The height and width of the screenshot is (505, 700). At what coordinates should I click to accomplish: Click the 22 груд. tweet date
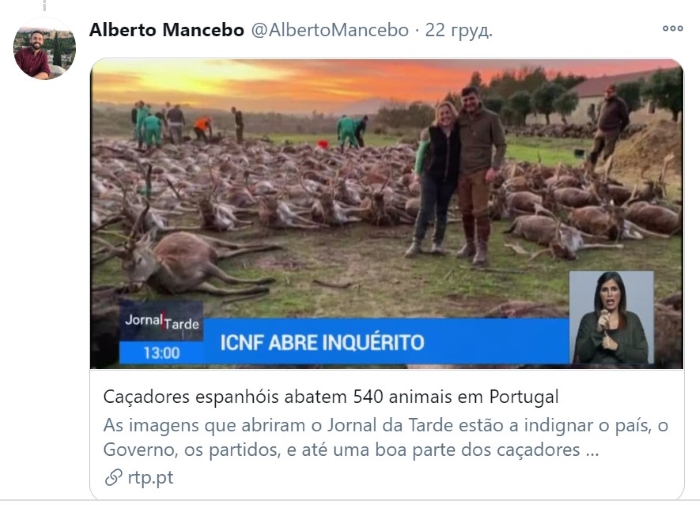coord(458,30)
